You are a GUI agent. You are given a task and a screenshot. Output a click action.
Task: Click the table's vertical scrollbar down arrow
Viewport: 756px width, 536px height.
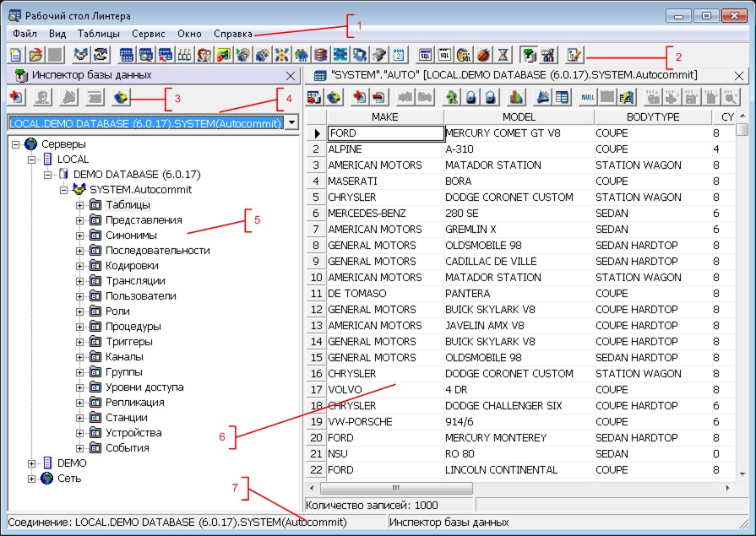pos(742,474)
